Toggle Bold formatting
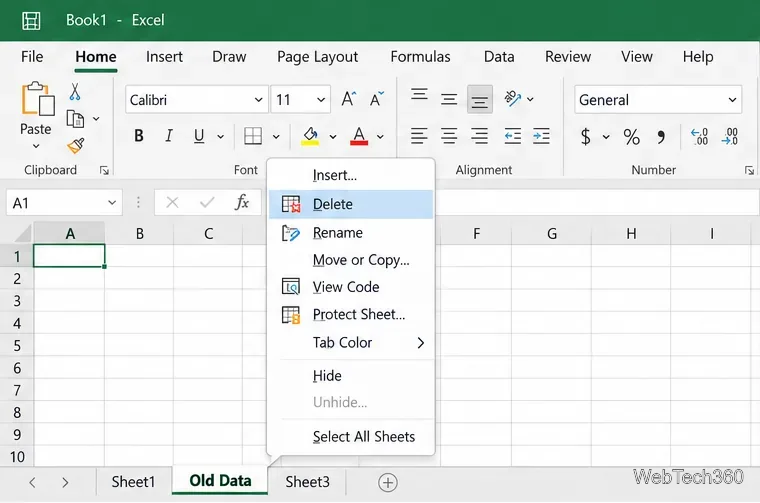Viewport: 760px width, 503px height. tap(139, 136)
